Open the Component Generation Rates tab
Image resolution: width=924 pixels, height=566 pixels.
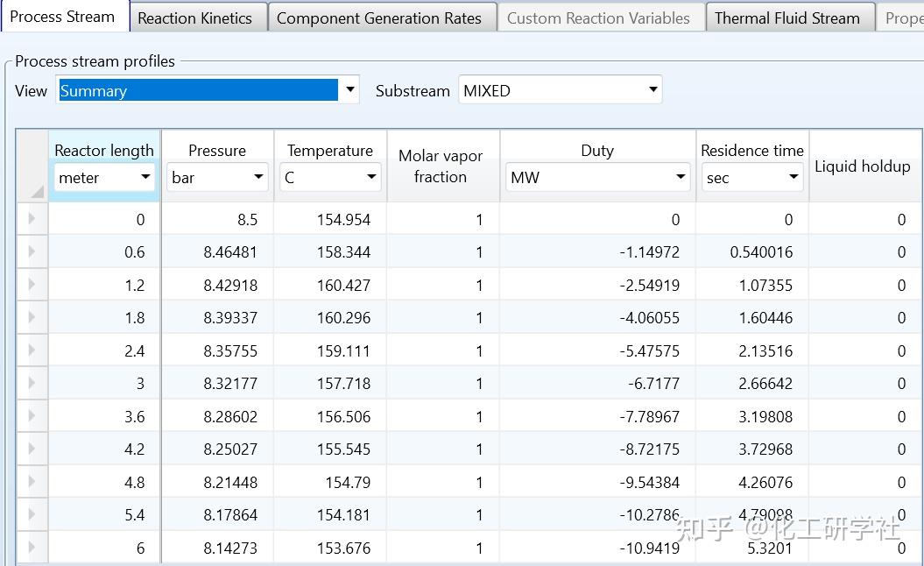(378, 18)
